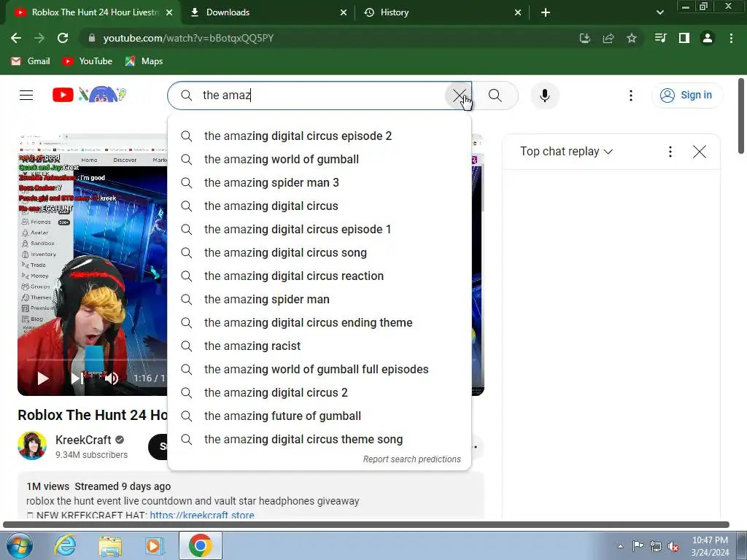Open Windows Media Player taskbar icon
Screen dimensions: 747x560
[x=154, y=545]
